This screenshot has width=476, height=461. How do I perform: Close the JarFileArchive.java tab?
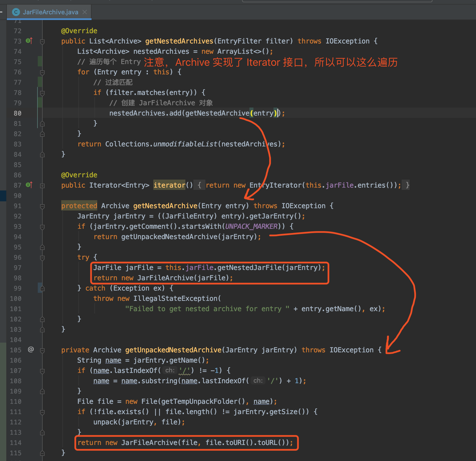pos(85,12)
